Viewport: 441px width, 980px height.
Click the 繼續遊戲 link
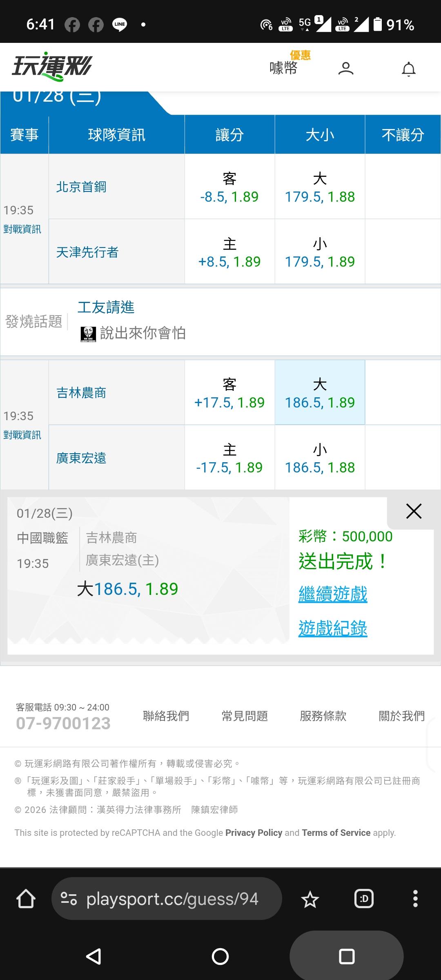coord(333,594)
